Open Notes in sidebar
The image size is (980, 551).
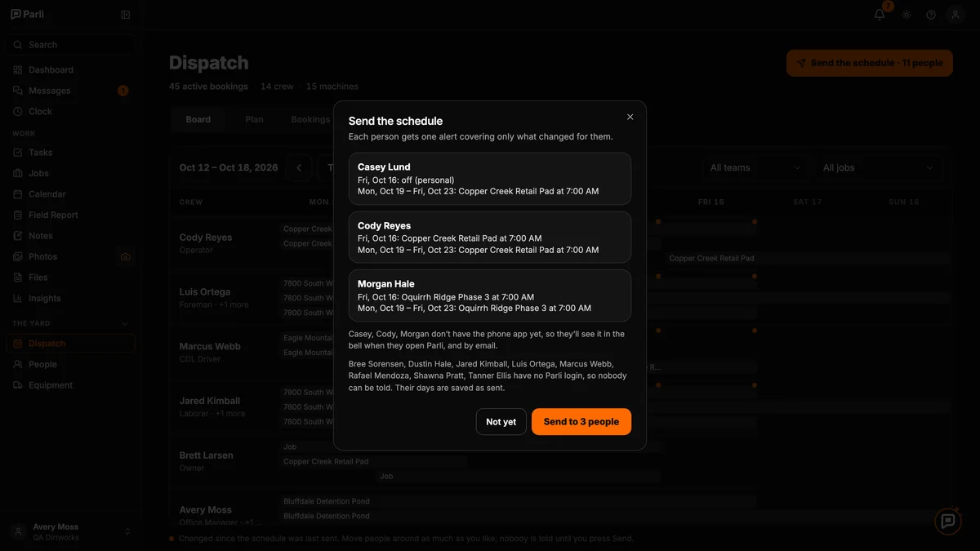pyautogui.click(x=70, y=236)
